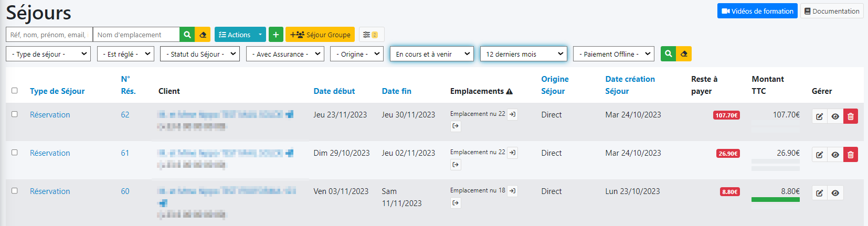Click the yellow eraser icon next to search
Viewport: 868px width, 226px height.
tap(203, 35)
